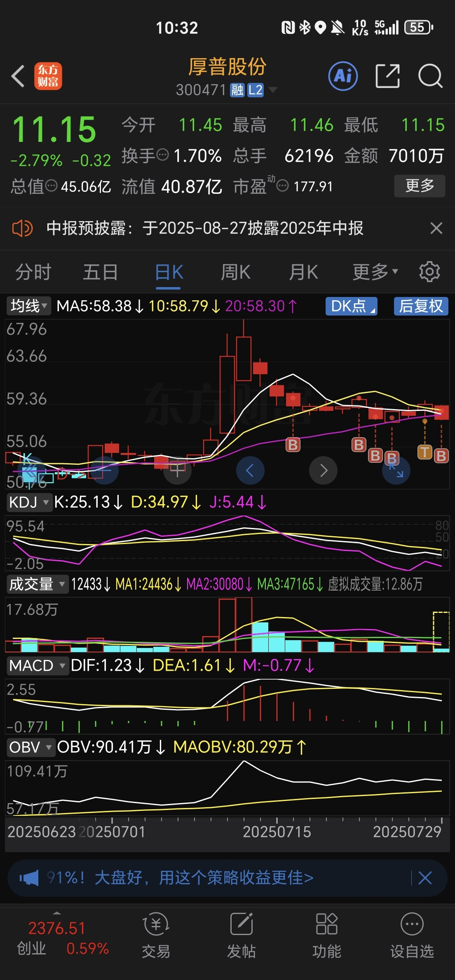The height and width of the screenshot is (980, 455).
Task: Switch to 周K tab
Action: 236,272
